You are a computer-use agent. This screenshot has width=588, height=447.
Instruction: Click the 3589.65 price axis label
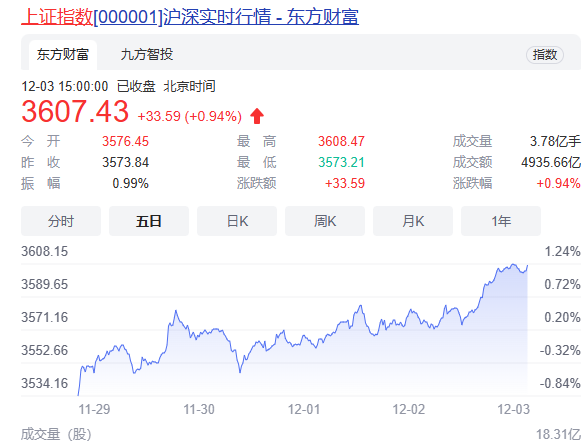45,284
